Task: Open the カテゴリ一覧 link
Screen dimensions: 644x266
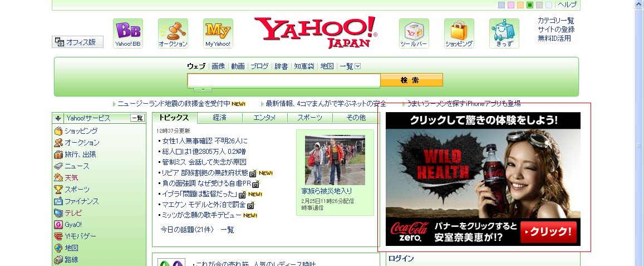Action: [556, 21]
